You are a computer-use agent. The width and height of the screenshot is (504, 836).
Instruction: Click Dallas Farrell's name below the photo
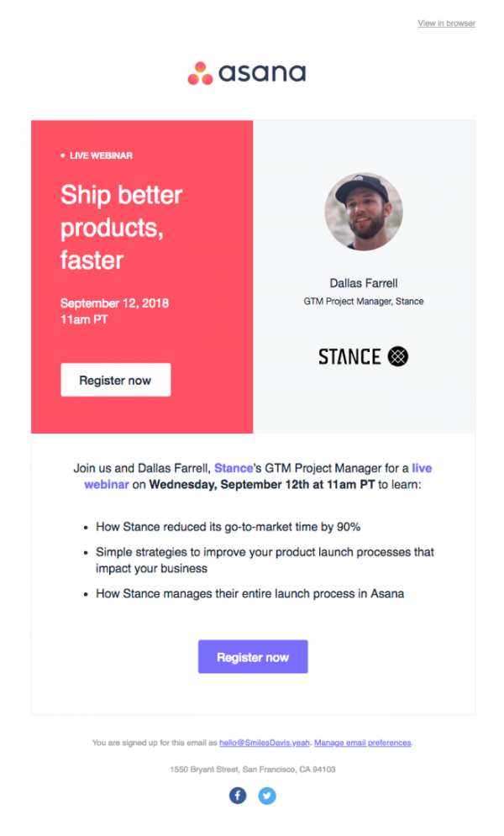(364, 283)
